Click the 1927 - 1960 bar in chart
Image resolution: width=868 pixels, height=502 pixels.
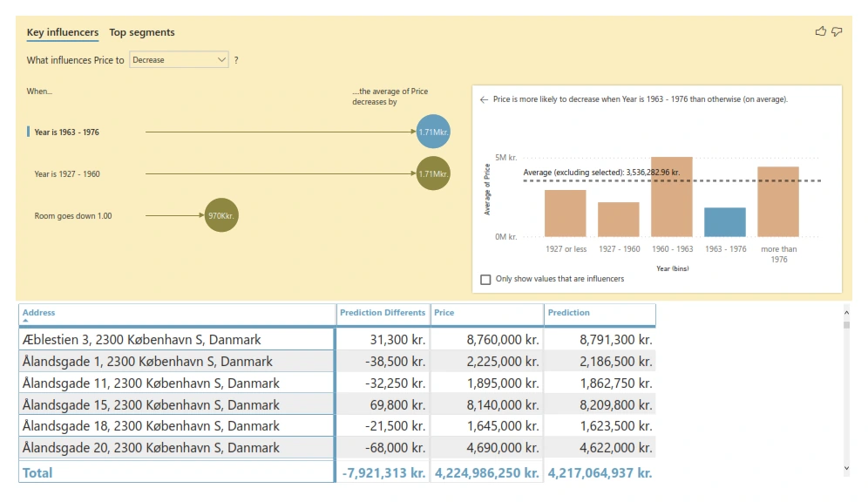click(619, 219)
